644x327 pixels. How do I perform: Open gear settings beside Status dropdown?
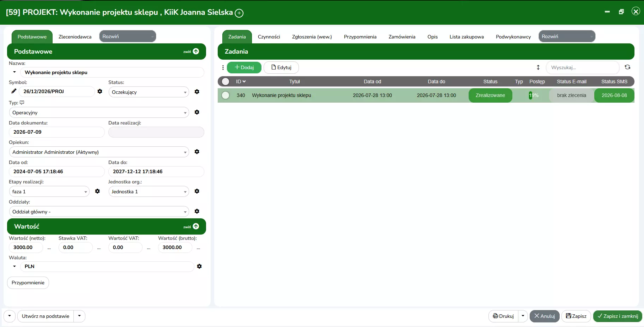coord(197,92)
